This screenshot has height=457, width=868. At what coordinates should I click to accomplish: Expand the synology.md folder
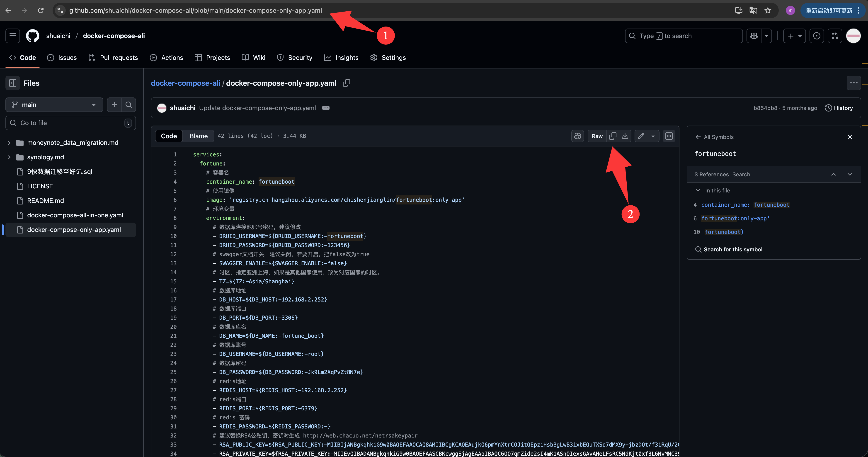click(9, 157)
